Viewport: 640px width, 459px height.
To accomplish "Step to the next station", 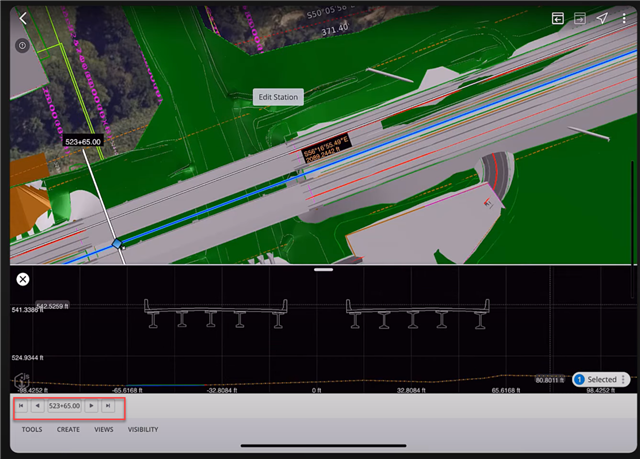I will (x=91, y=406).
